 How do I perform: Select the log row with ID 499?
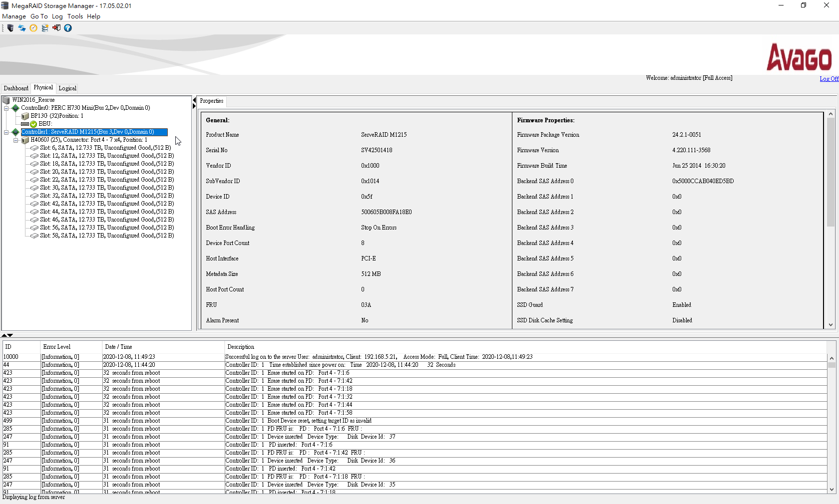point(415,421)
